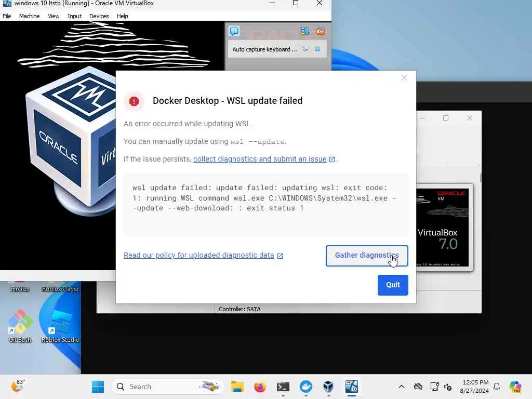Image resolution: width=532 pixels, height=399 pixels.
Task: Open the View menu in VirtualBox
Action: (54, 16)
